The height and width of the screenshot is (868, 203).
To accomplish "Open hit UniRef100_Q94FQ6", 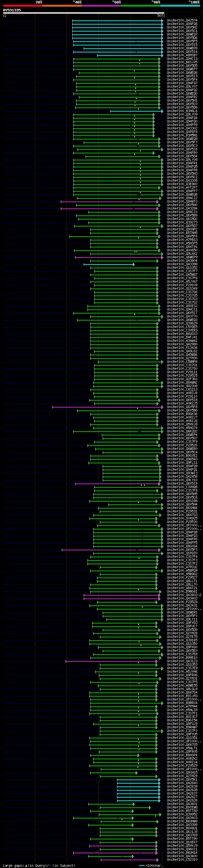I will click(182, 24).
